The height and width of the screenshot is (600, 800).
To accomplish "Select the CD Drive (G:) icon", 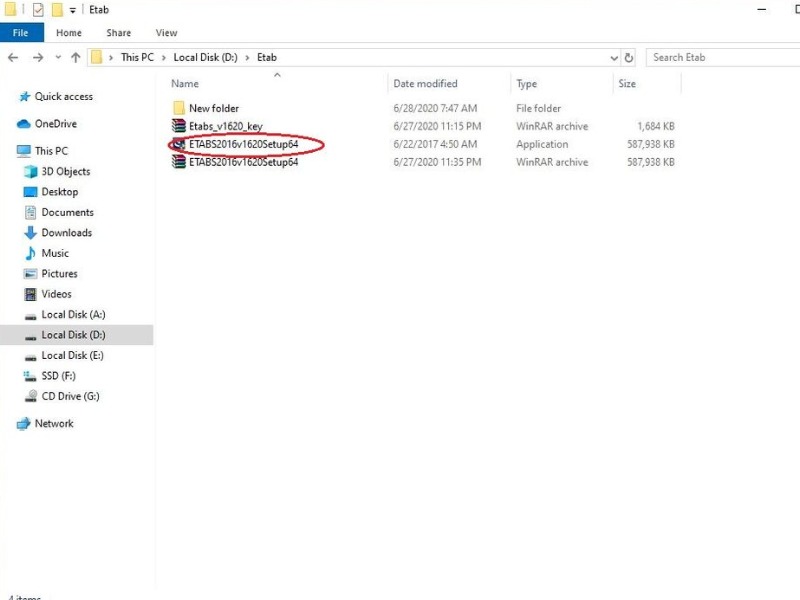I will point(32,396).
